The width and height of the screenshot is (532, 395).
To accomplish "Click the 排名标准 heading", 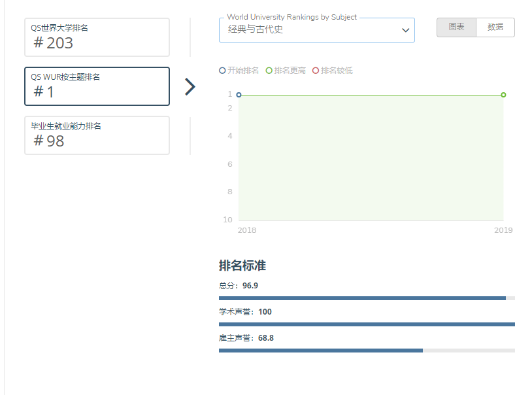I will pyautogui.click(x=242, y=266).
